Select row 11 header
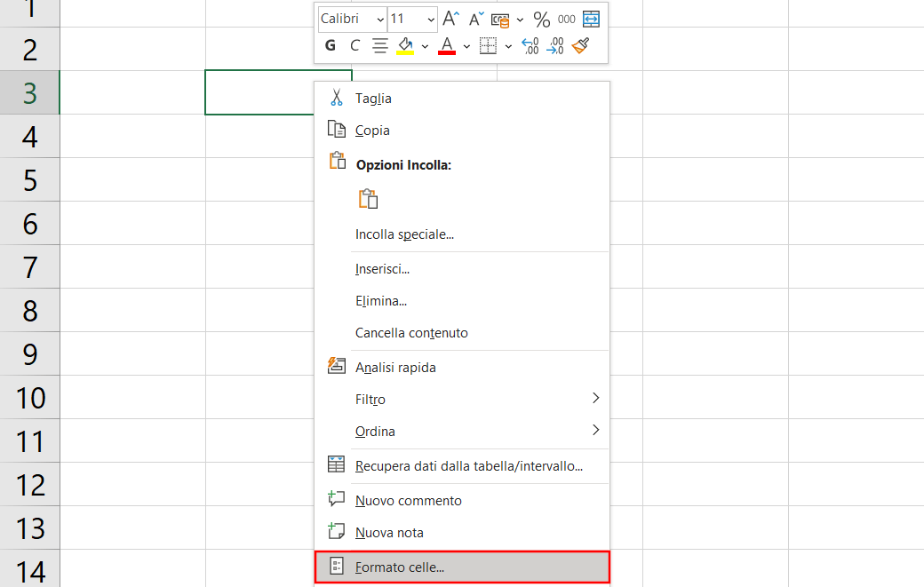 coord(29,441)
